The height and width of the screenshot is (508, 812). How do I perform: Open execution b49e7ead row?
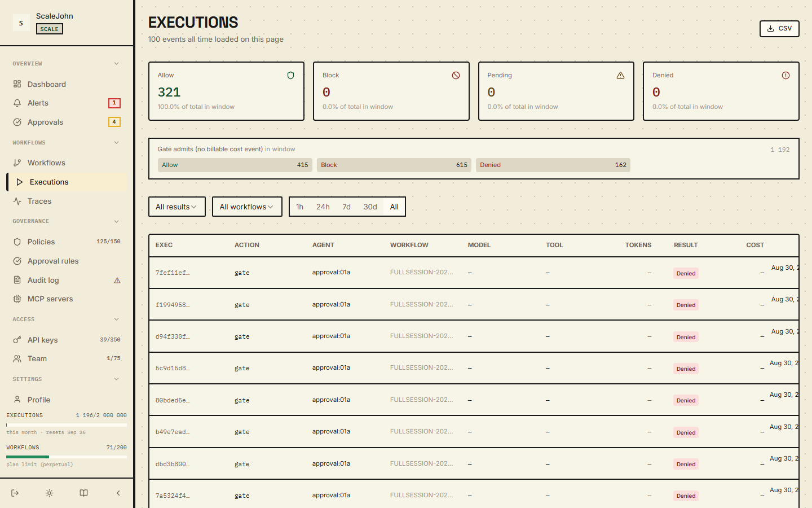pos(474,432)
